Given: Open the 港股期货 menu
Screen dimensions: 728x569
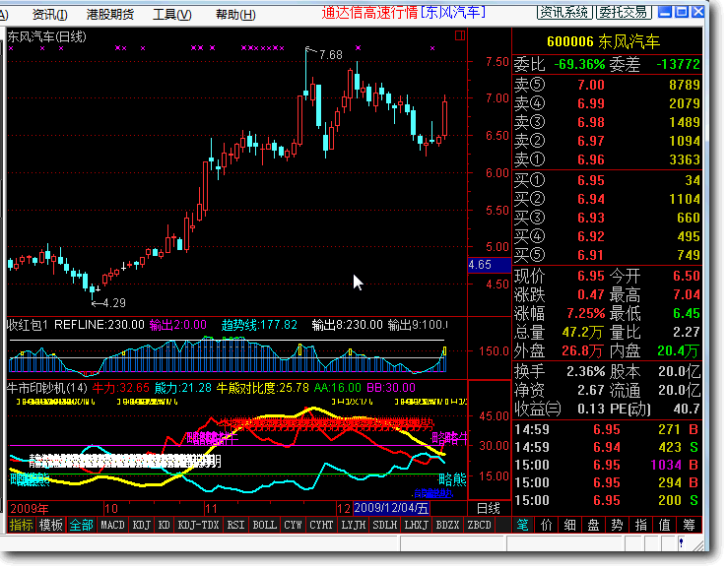Looking at the screenshot, I should point(110,15).
